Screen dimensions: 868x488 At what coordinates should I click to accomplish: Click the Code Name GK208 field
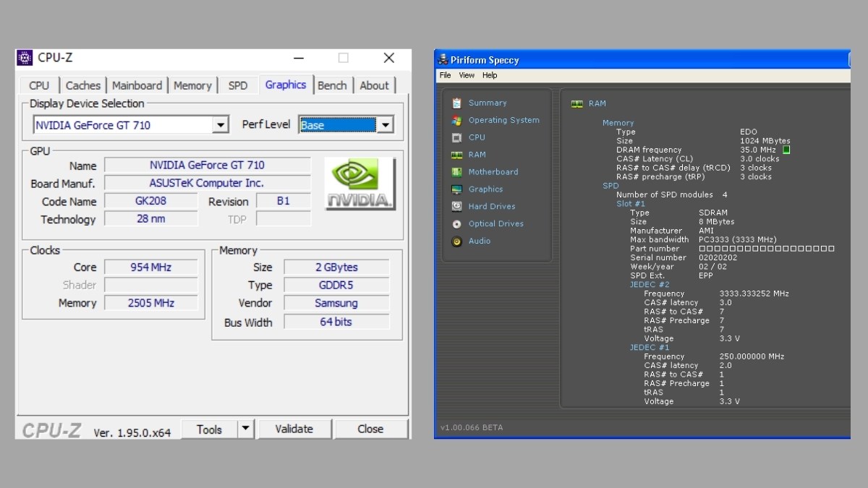pos(151,201)
